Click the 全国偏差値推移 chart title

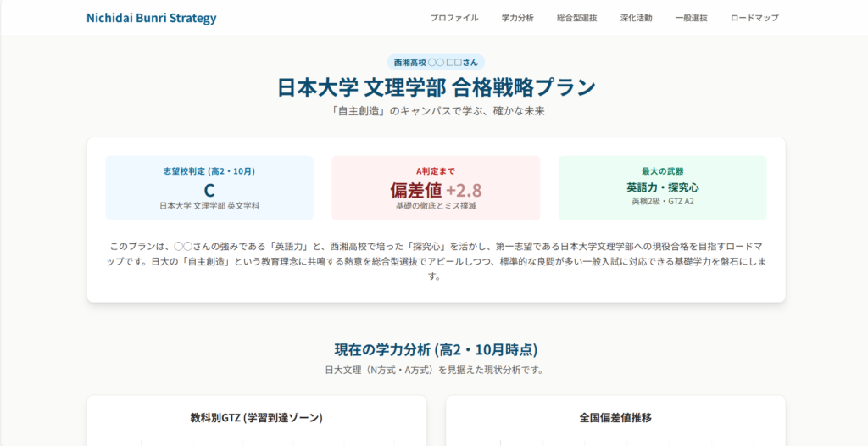pyautogui.click(x=615, y=417)
